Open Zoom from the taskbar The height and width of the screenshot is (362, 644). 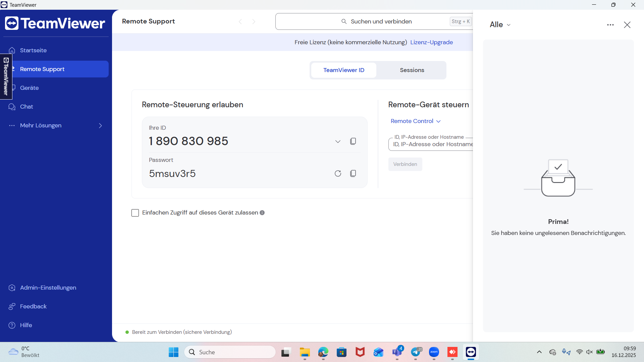tap(434, 352)
